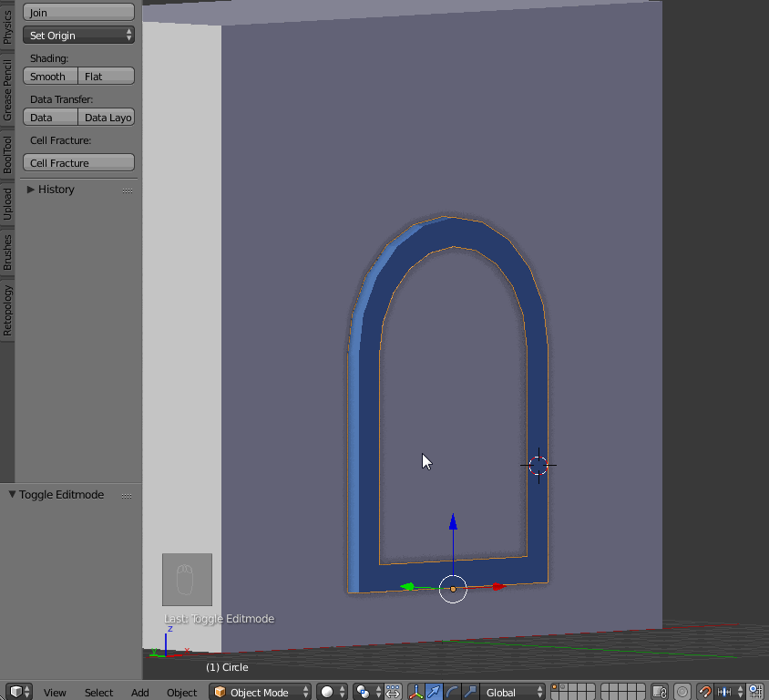Click the Cell Fracture button
This screenshot has width=769, height=700.
pos(78,163)
